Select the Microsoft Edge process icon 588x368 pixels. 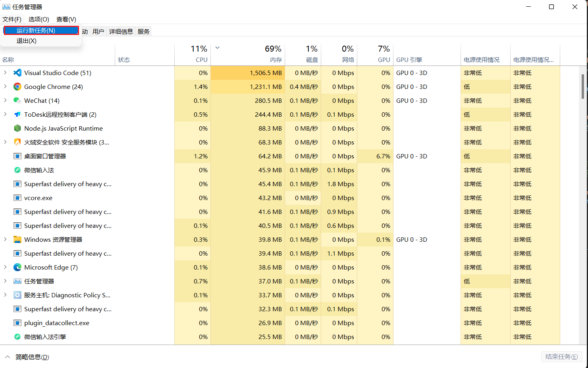17,267
